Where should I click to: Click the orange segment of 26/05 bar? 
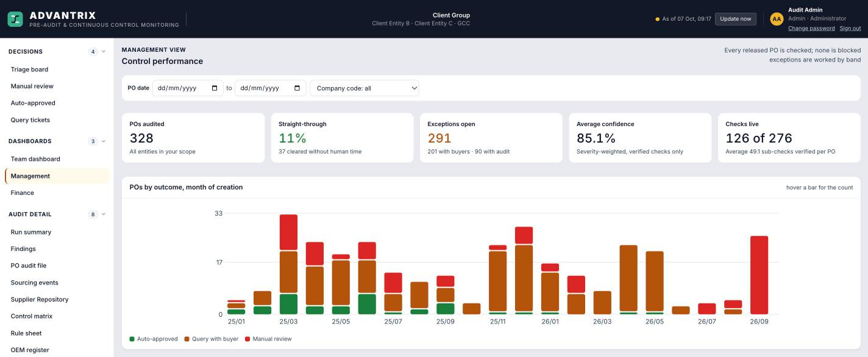[655, 281]
